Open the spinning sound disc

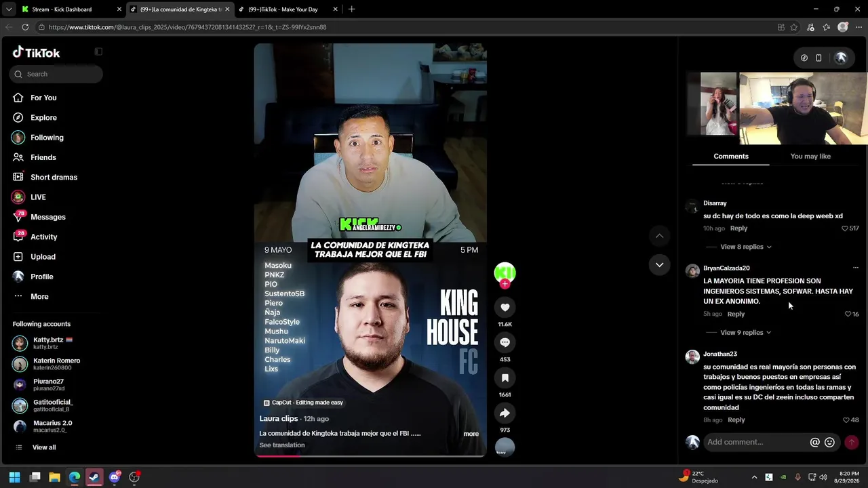coord(505,447)
